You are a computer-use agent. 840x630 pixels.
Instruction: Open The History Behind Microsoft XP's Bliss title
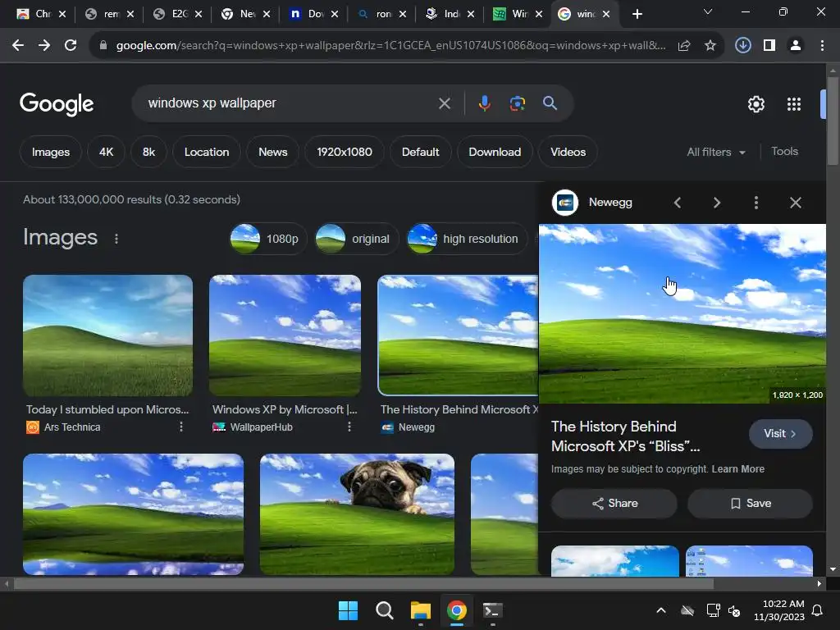coord(626,436)
